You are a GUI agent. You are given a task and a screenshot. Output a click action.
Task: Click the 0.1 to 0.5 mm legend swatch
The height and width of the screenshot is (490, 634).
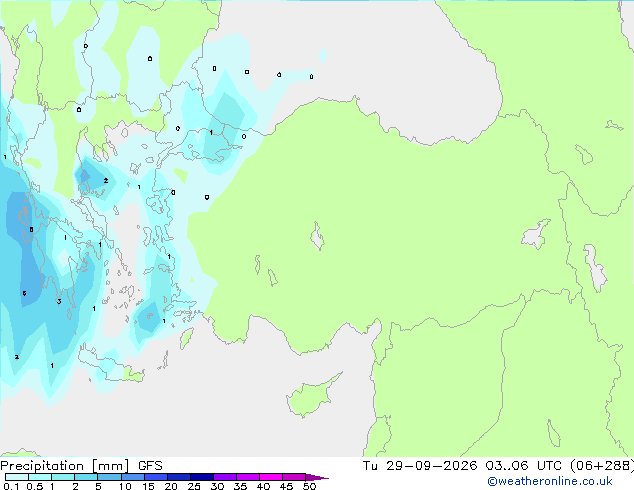coord(17,477)
